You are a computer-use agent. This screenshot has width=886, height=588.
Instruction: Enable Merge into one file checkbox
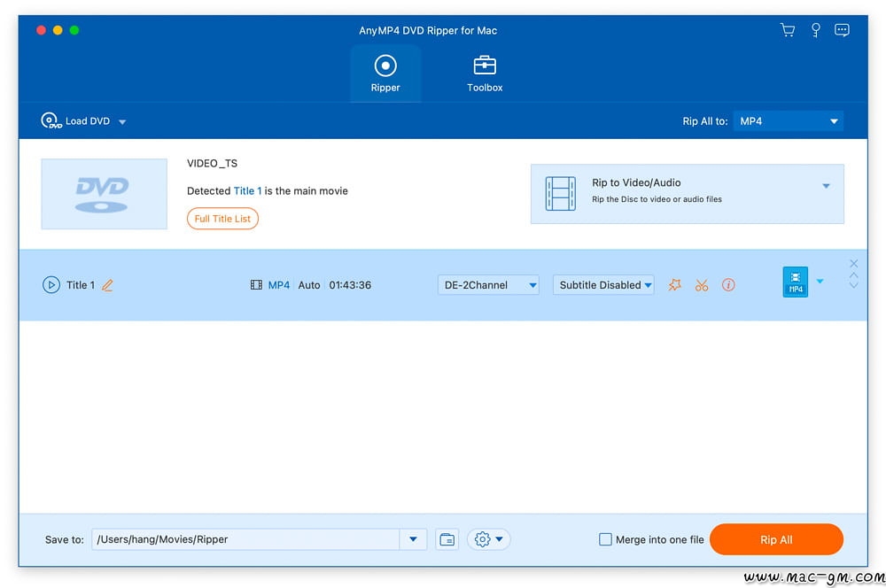(605, 539)
